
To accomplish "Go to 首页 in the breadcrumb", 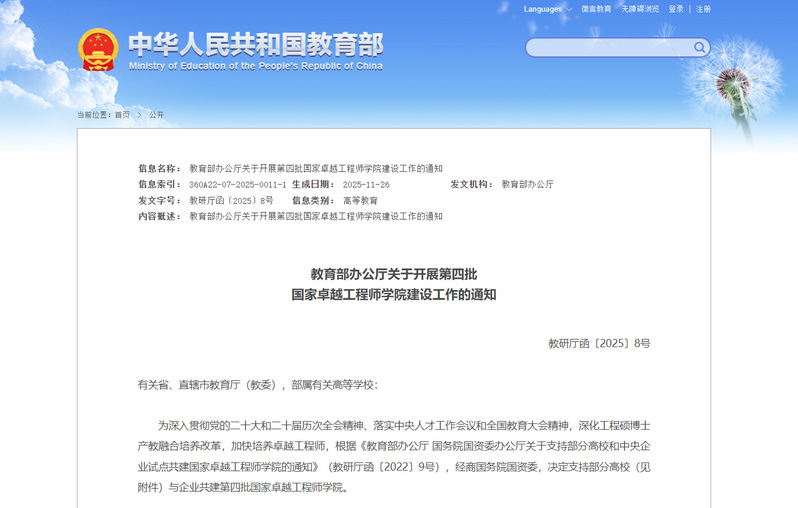I will [x=122, y=115].
